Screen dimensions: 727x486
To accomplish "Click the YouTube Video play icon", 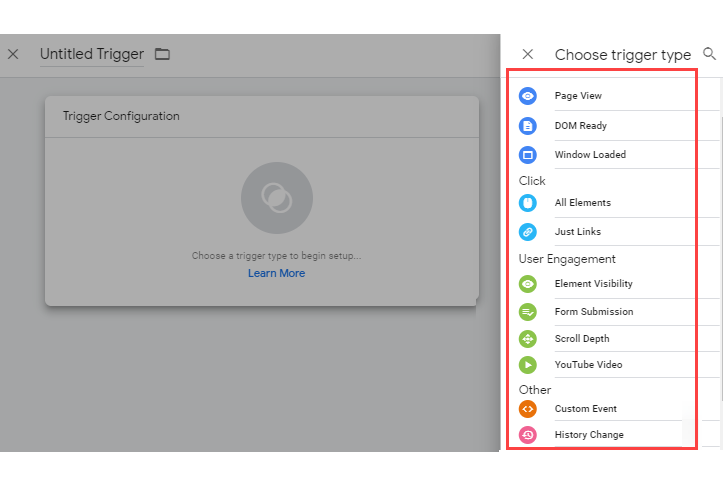I will 528,365.
